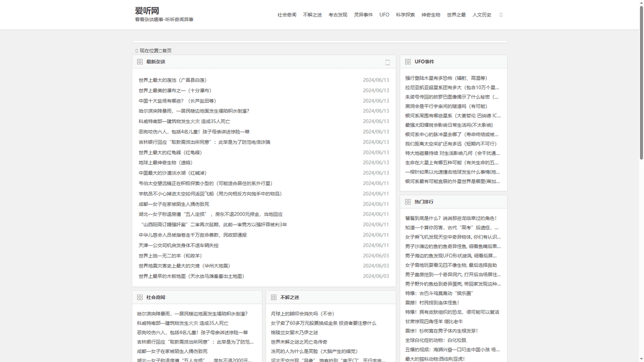The height and width of the screenshot is (362, 644).
Task: Click the grid icon beside 社会奇闻 section
Action: [140, 297]
